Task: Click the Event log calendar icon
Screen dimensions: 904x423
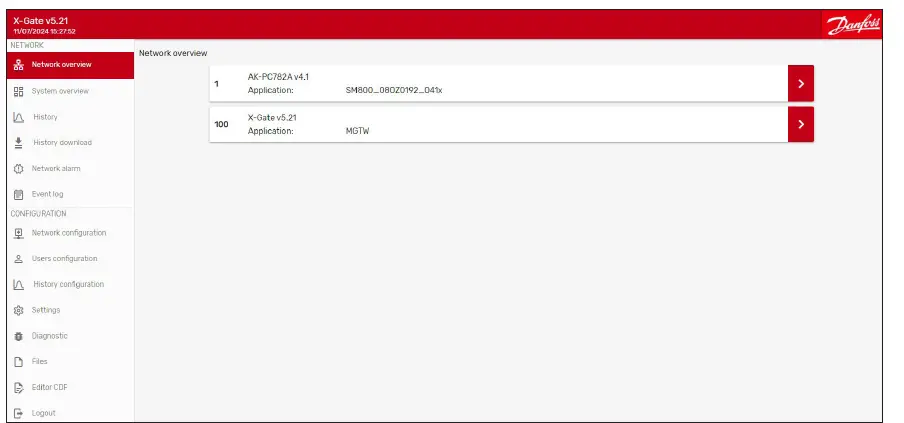Action: [x=18, y=195]
